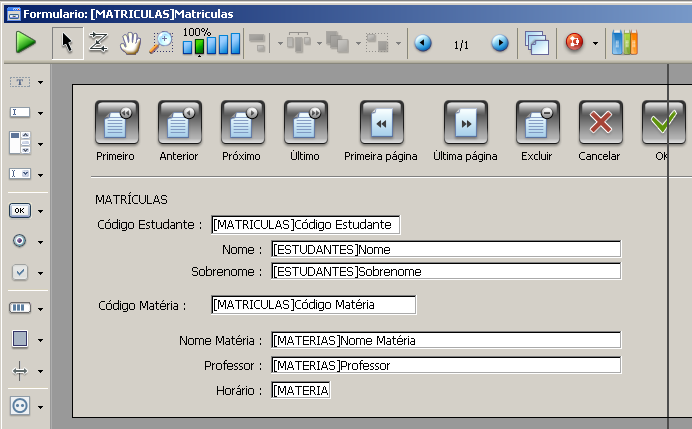692x429 pixels.
Task: Select the radio button object tool
Action: (x=20, y=241)
